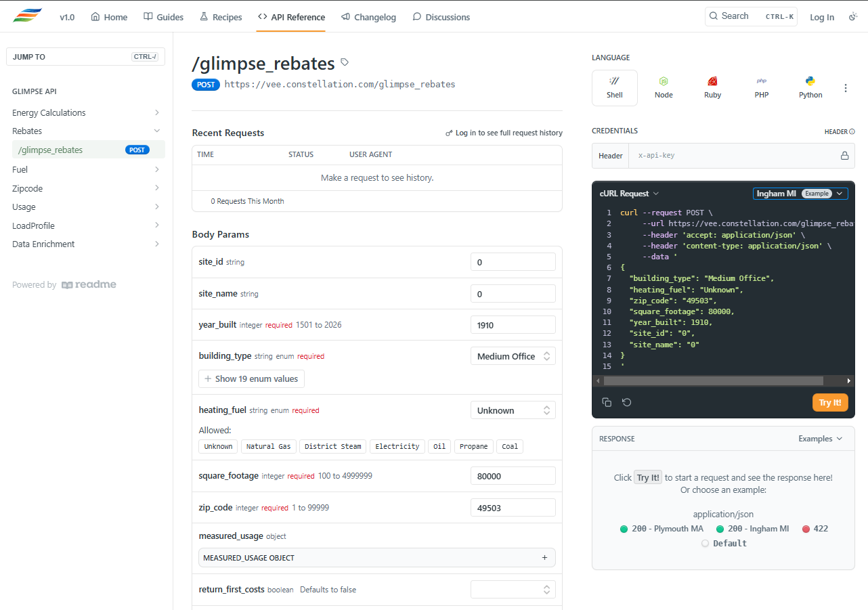This screenshot has height=610, width=868.
Task: Click the site_name input field
Action: 513,293
